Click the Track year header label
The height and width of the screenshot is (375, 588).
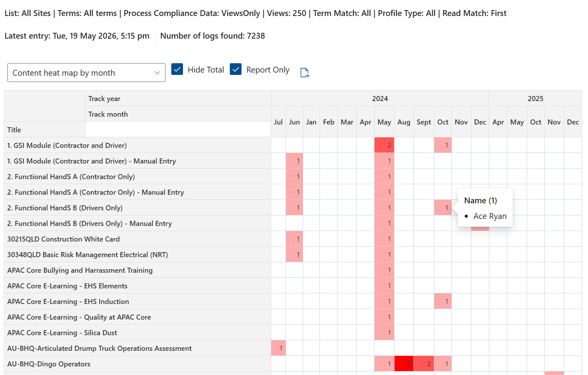click(x=104, y=99)
